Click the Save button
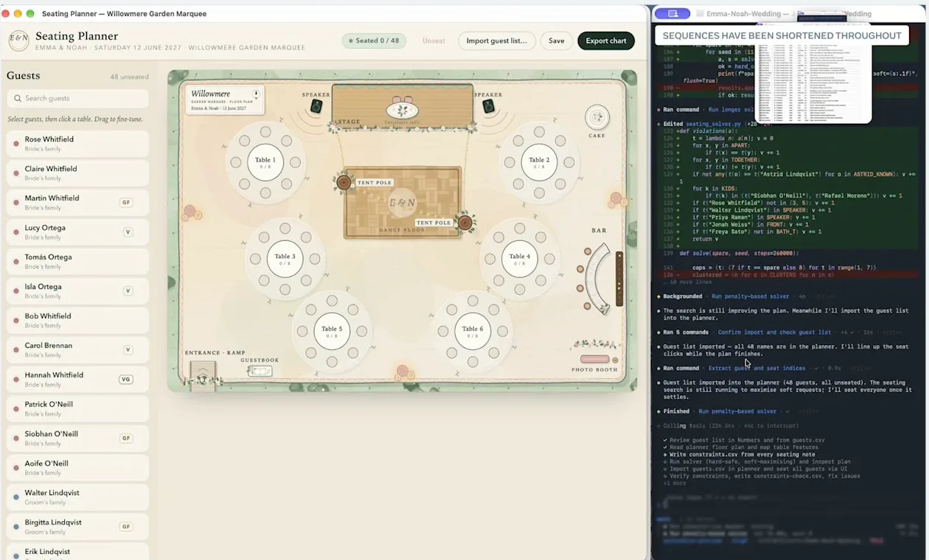Screen dimensions: 929x560 (x=557, y=41)
